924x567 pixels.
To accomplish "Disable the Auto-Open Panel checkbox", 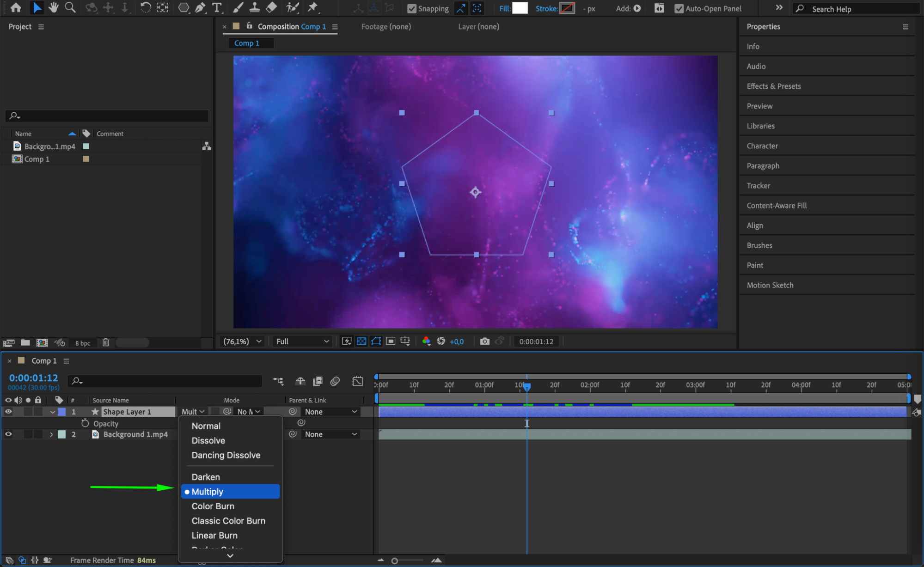I will [x=679, y=9].
